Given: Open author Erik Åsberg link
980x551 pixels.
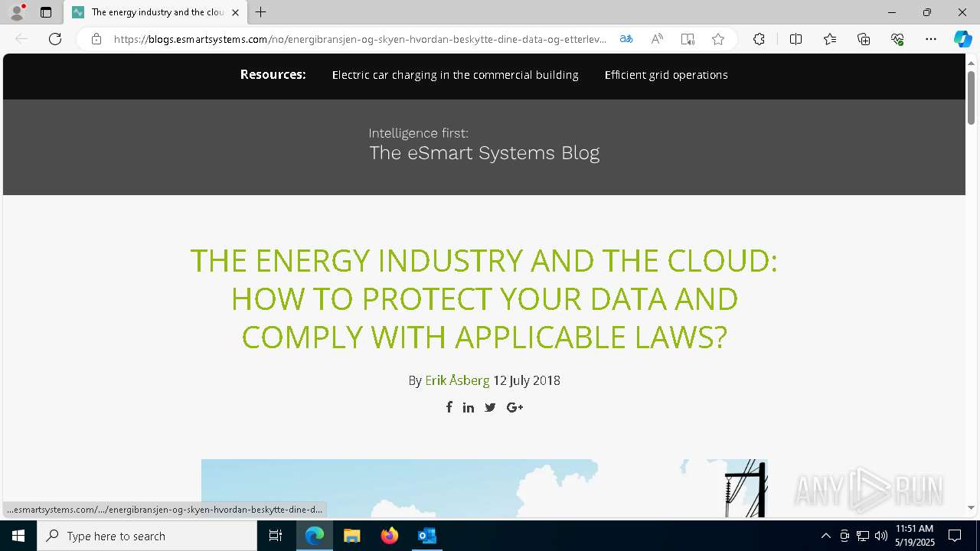Looking at the screenshot, I should click(x=457, y=380).
